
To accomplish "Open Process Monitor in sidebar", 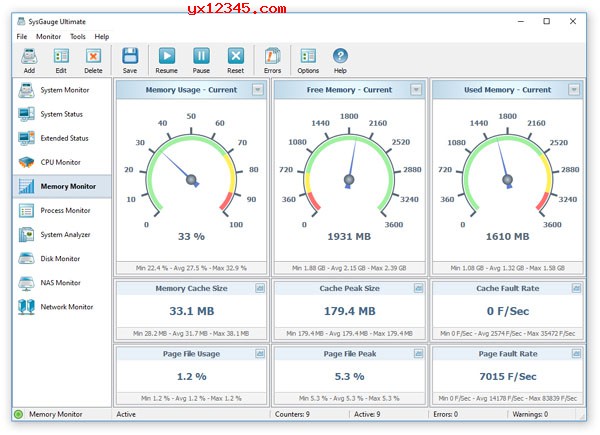I will tap(62, 210).
